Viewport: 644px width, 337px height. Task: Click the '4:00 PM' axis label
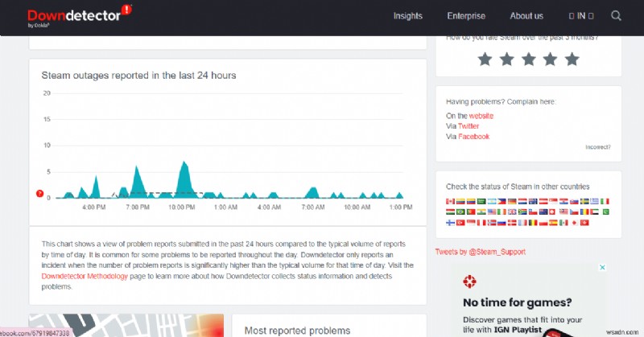tap(93, 208)
